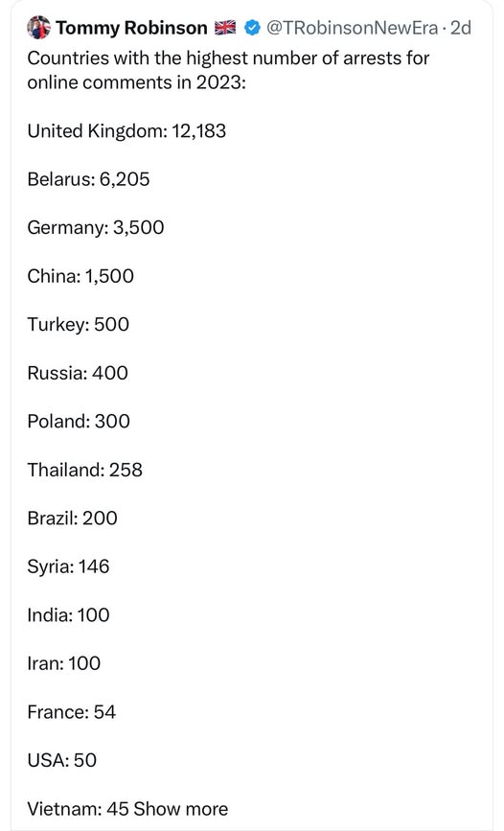Click the Vietnam: 45 text
The height and width of the screenshot is (831, 504).
(78, 809)
